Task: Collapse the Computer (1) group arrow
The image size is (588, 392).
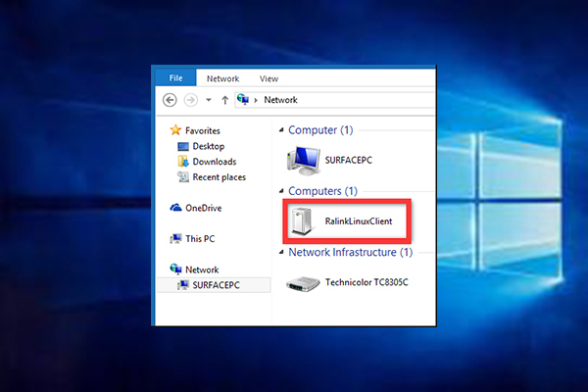Action: [281, 129]
